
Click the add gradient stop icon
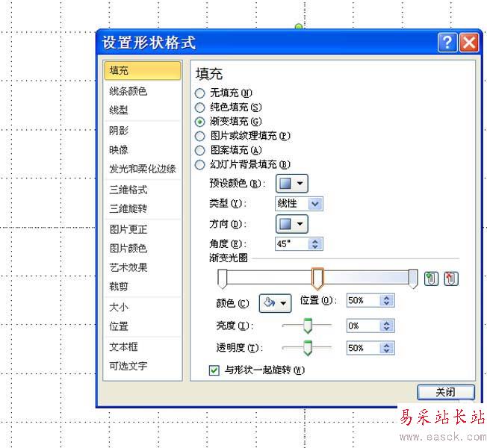coord(431,279)
